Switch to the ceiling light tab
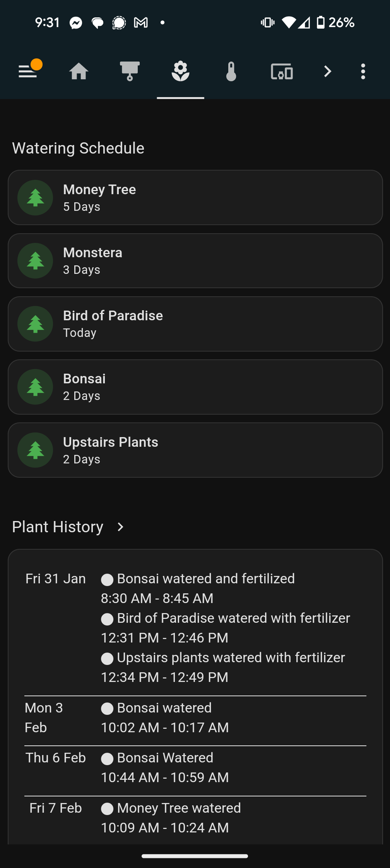 coord(130,72)
